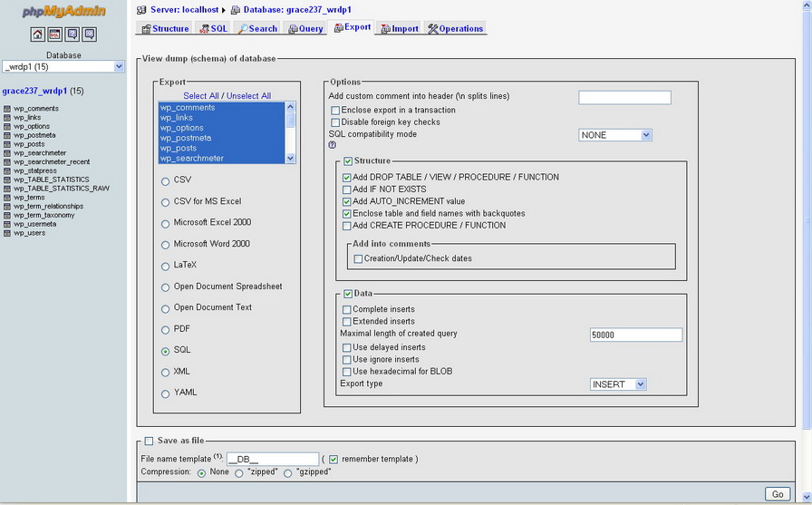Screen dimensions: 812x505
Task: Uncheck Add DROP TABLE / VIEW option
Action: coord(347,178)
